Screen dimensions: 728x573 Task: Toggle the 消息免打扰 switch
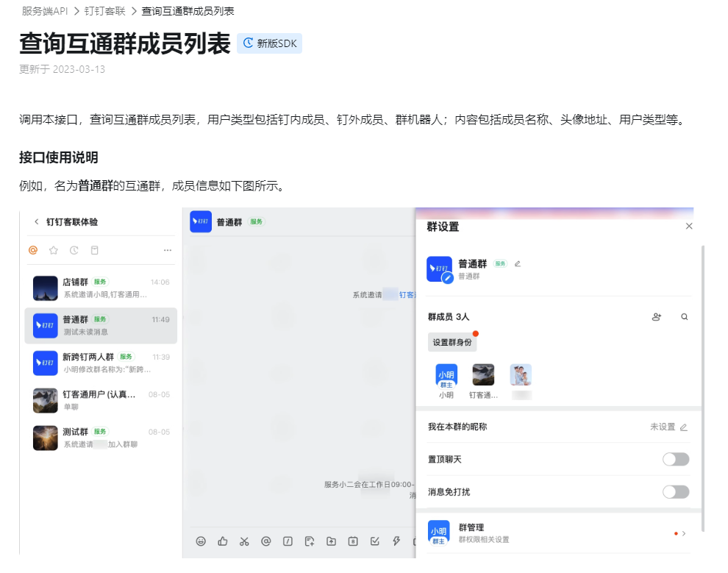(676, 492)
